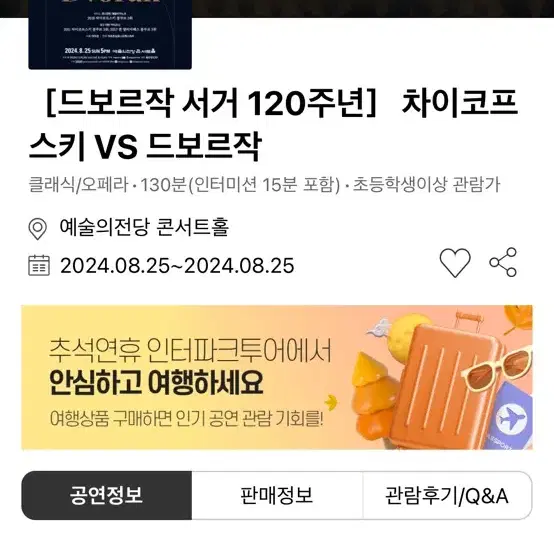Open the 추석연휴 인터파크투어 banner
This screenshot has height=554, width=554.
tap(277, 377)
